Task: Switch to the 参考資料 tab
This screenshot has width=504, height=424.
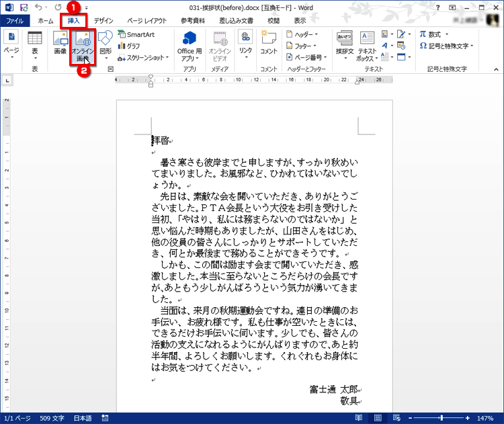Action: [193, 21]
